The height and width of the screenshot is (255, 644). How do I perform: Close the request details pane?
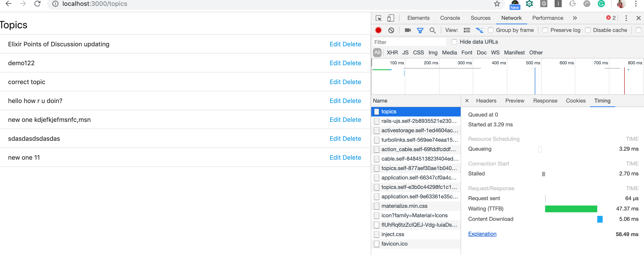coord(467,101)
